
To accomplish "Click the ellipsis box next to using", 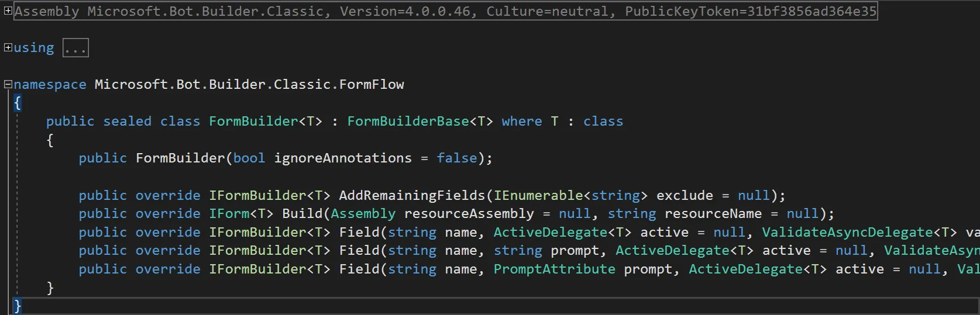I will coord(75,48).
